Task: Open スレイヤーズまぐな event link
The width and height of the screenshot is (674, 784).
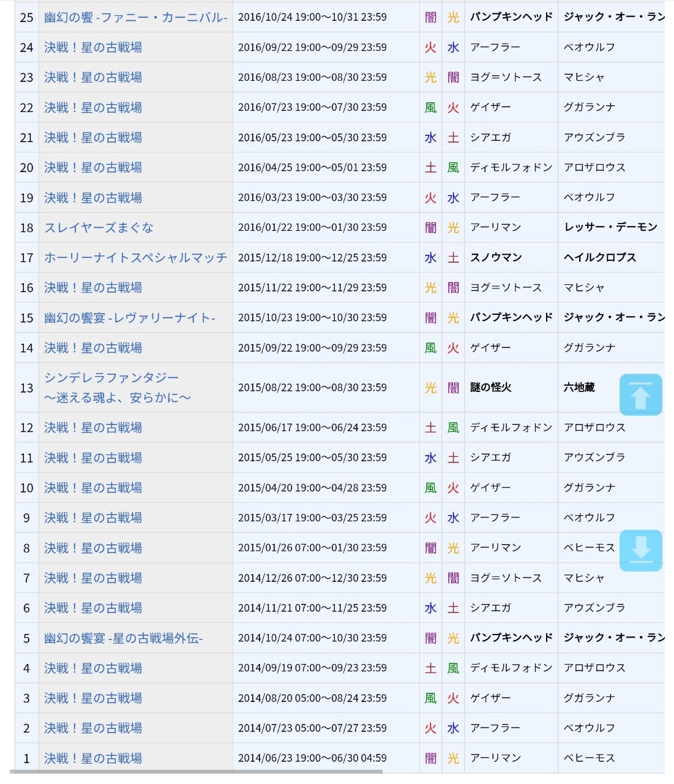Action: click(99, 228)
